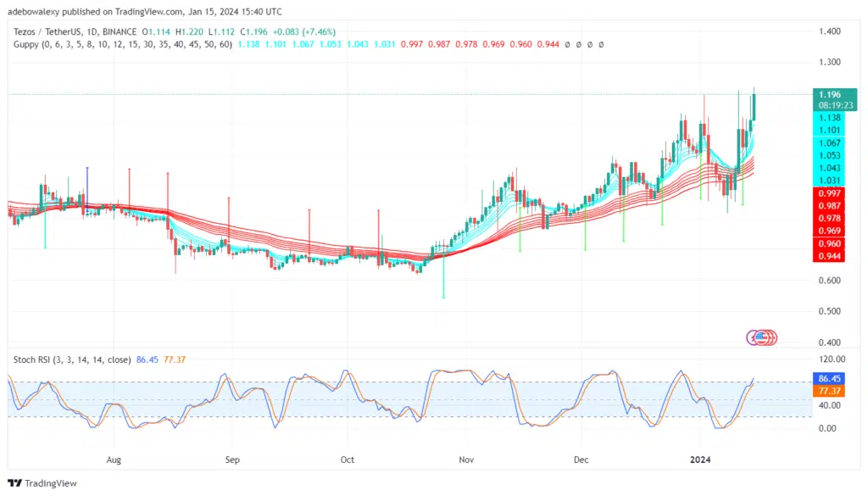Click the 0.600 mark on price scale

[x=831, y=281]
